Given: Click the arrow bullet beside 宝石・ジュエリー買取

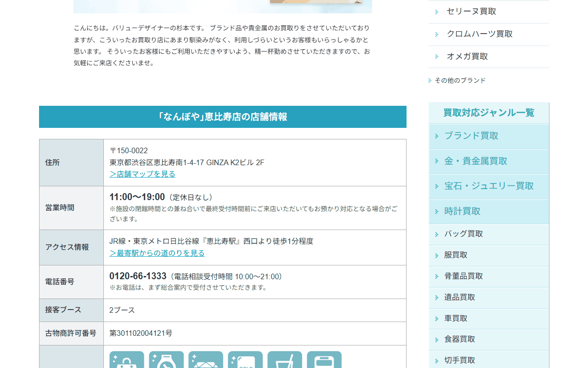Looking at the screenshot, I should click(x=437, y=186).
